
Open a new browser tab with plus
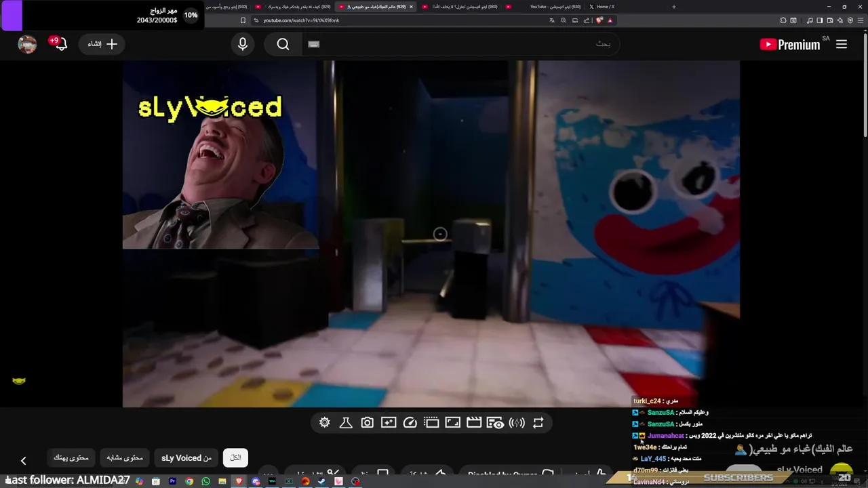click(673, 7)
